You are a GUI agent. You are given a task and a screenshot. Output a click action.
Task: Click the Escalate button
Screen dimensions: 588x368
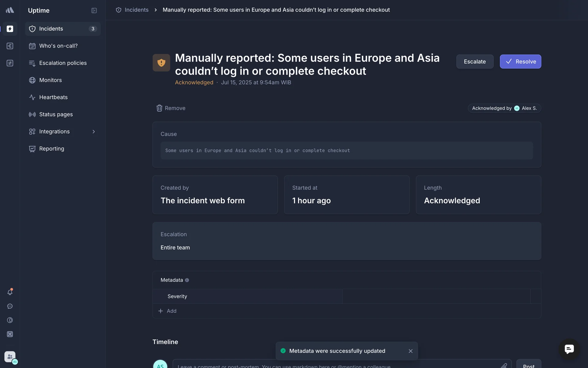pyautogui.click(x=475, y=62)
